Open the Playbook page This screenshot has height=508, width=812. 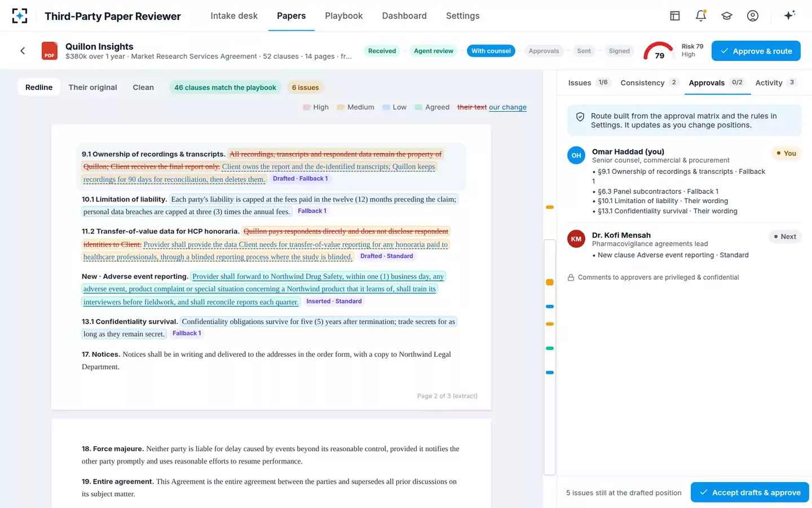(x=344, y=16)
